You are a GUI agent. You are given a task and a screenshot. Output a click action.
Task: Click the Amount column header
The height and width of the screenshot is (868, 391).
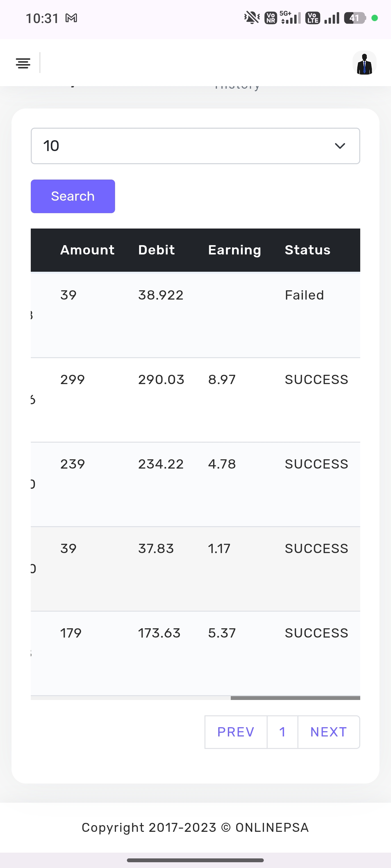tap(87, 250)
